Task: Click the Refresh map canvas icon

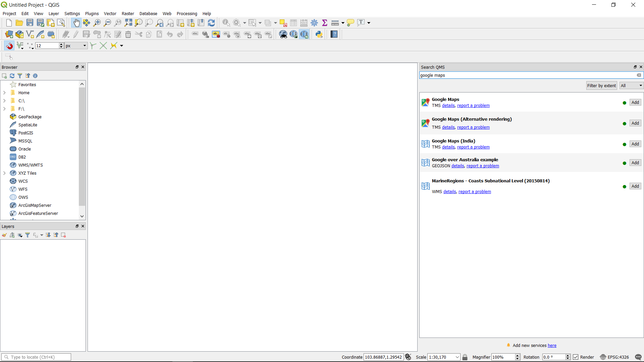Action: (211, 23)
